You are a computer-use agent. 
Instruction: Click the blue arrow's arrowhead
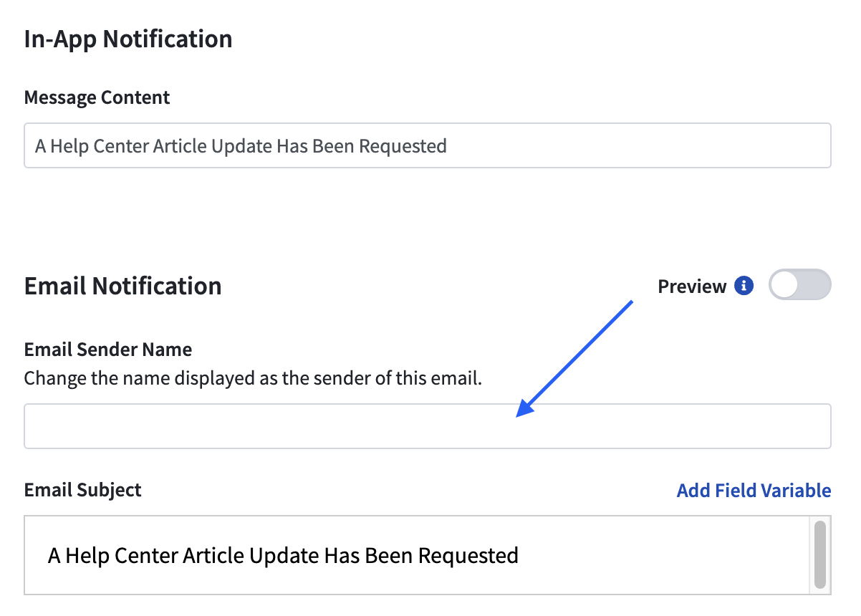526,406
